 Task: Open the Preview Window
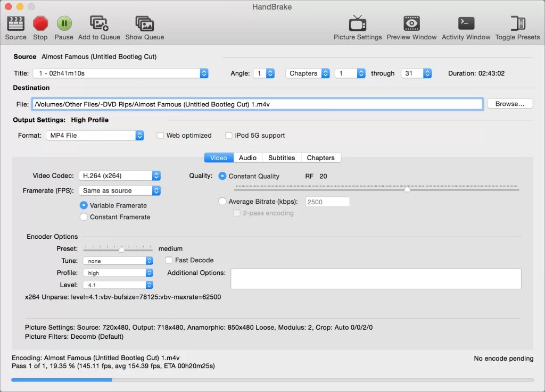(411, 23)
